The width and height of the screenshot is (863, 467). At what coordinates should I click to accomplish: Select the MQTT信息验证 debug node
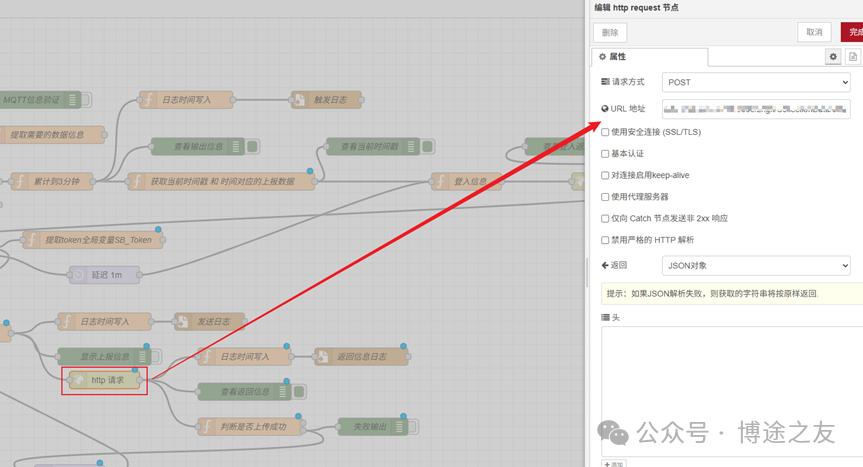point(40,100)
